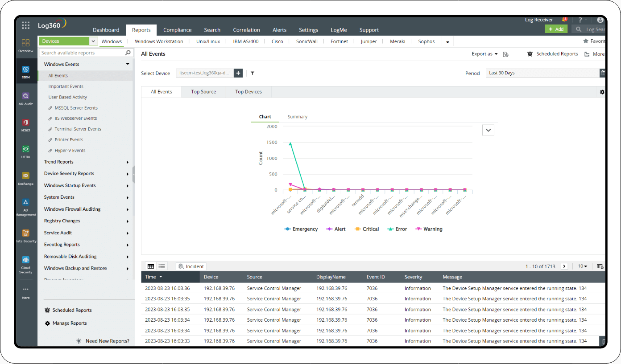Toggle Critical series in chart legend
This screenshot has height=364, width=621.
[x=366, y=229]
